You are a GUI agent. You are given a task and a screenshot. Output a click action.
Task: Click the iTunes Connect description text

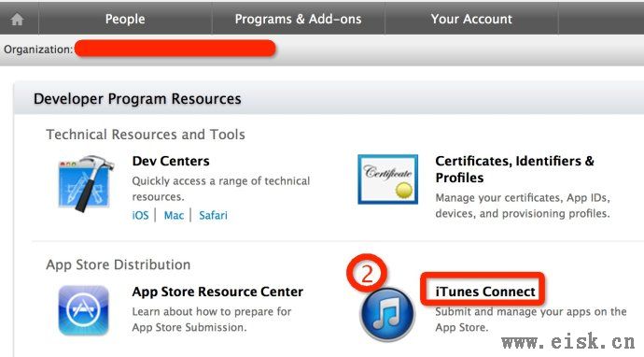[531, 320]
